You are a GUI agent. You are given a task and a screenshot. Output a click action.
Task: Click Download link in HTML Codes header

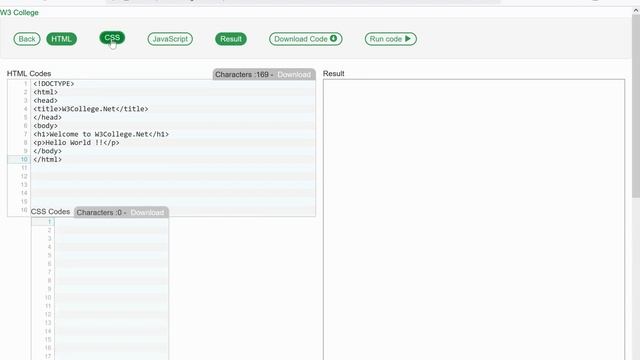(x=294, y=75)
